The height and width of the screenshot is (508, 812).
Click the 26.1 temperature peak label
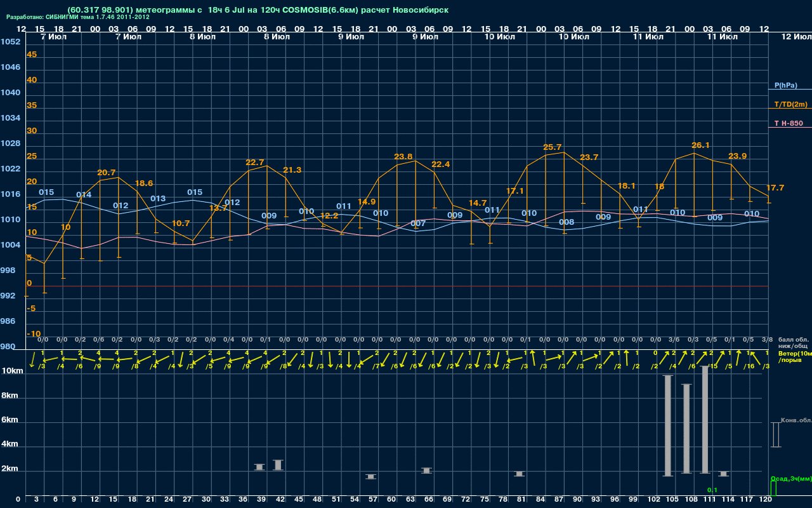[x=700, y=145]
